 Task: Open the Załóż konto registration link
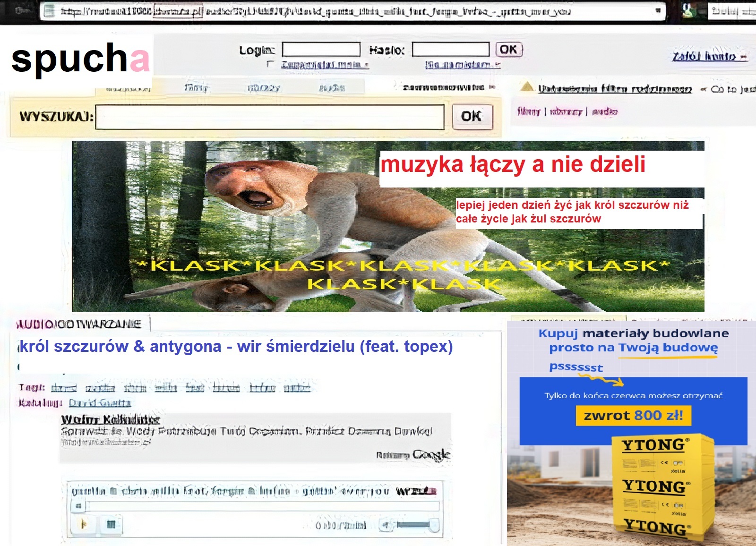coord(709,57)
